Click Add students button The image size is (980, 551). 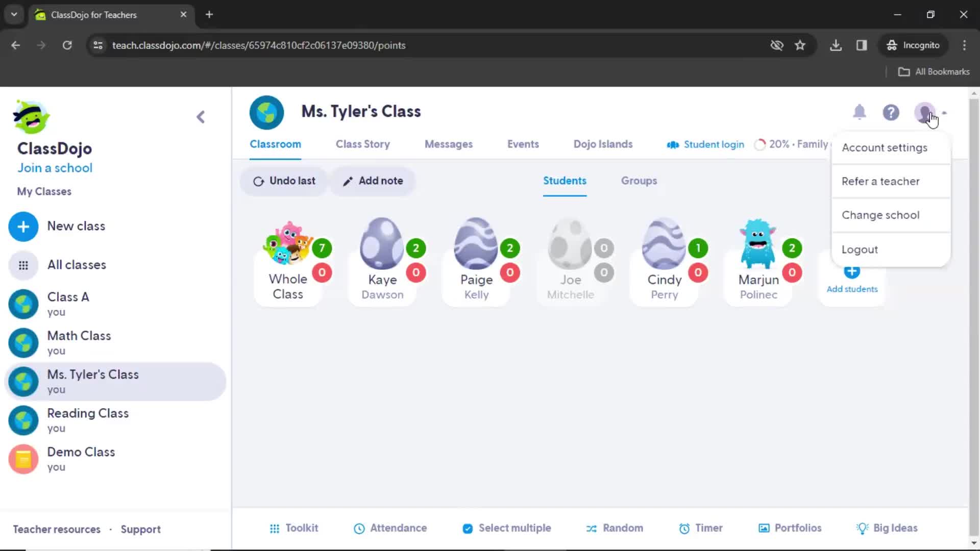click(x=852, y=289)
